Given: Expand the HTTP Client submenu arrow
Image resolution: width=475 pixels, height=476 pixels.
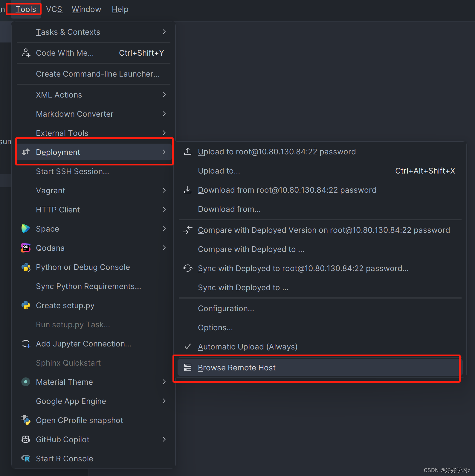Looking at the screenshot, I should click(164, 209).
